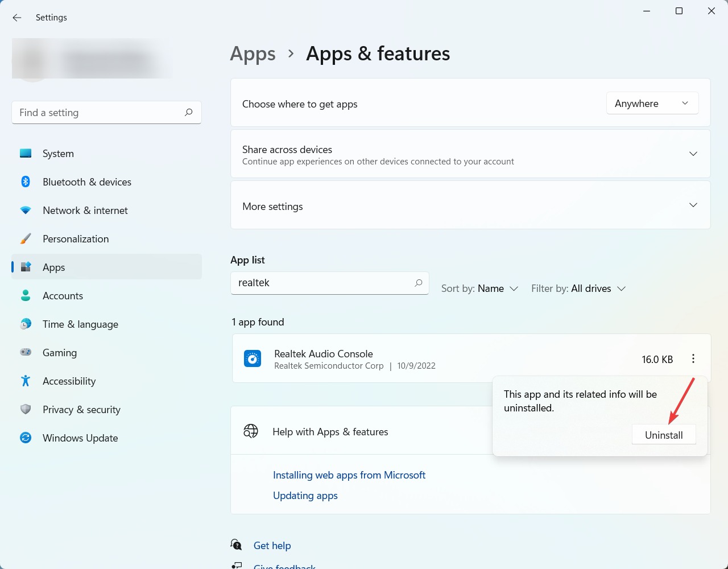Screen dimensions: 728x569
Task: Click the System monitor icon in sidebar
Action: tap(26, 154)
